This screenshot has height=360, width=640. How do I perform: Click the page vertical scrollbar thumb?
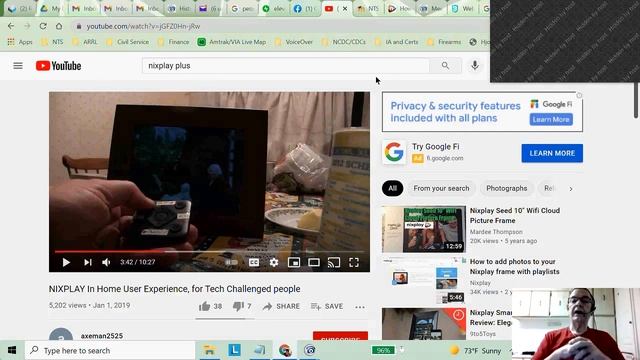[x=636, y=100]
